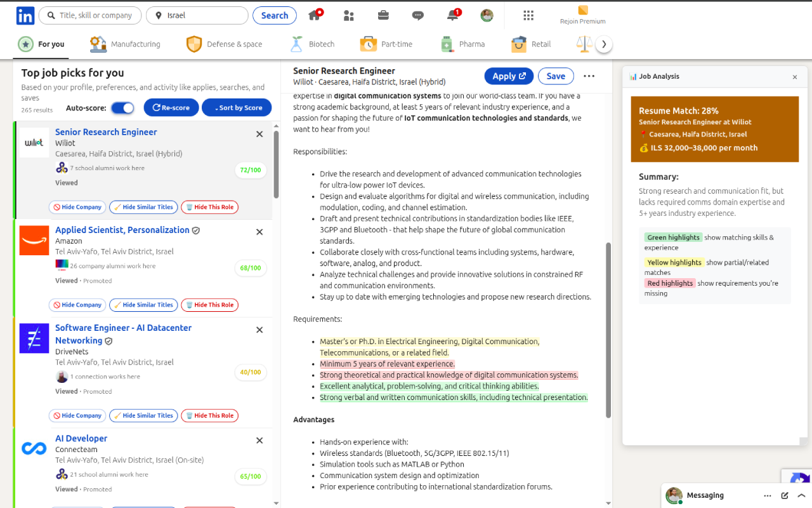The height and width of the screenshot is (508, 812).
Task: Open the My Network icon
Action: click(348, 15)
